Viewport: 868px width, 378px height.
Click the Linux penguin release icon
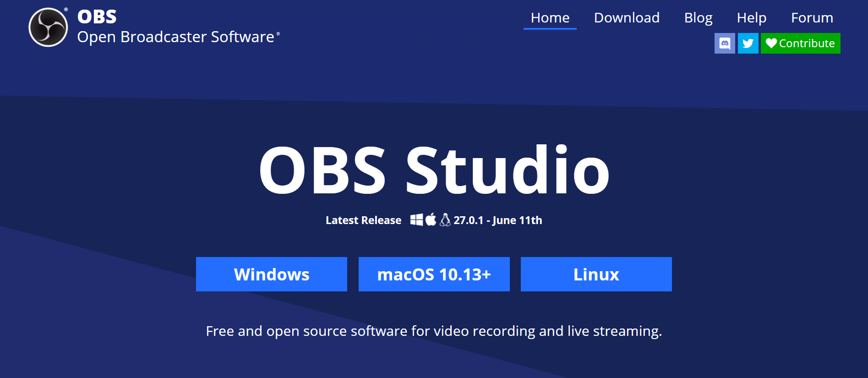(445, 220)
